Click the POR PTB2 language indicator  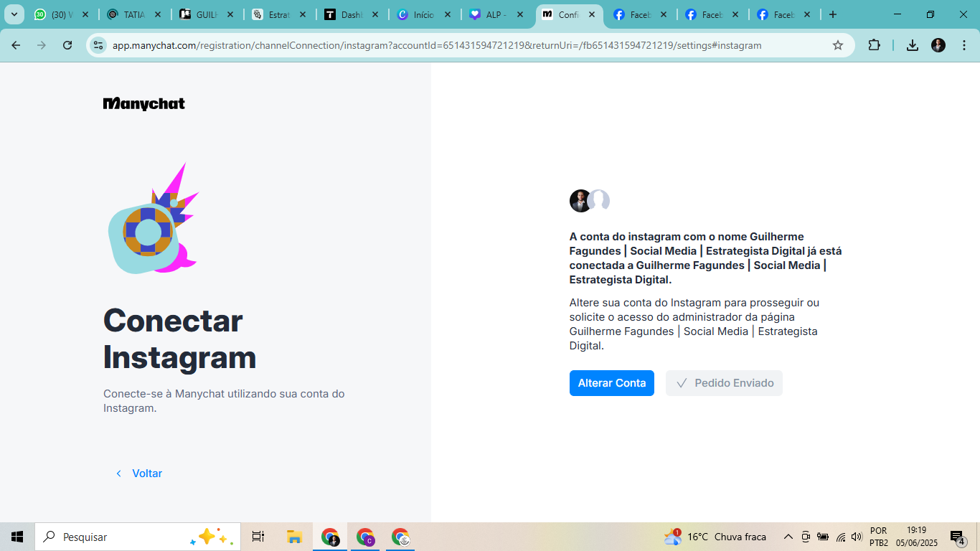[879, 537]
